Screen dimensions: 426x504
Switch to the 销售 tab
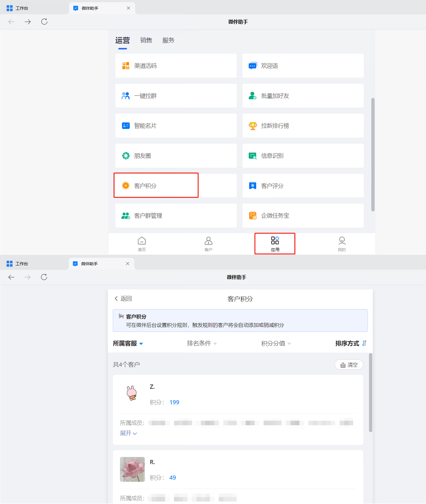coord(146,40)
